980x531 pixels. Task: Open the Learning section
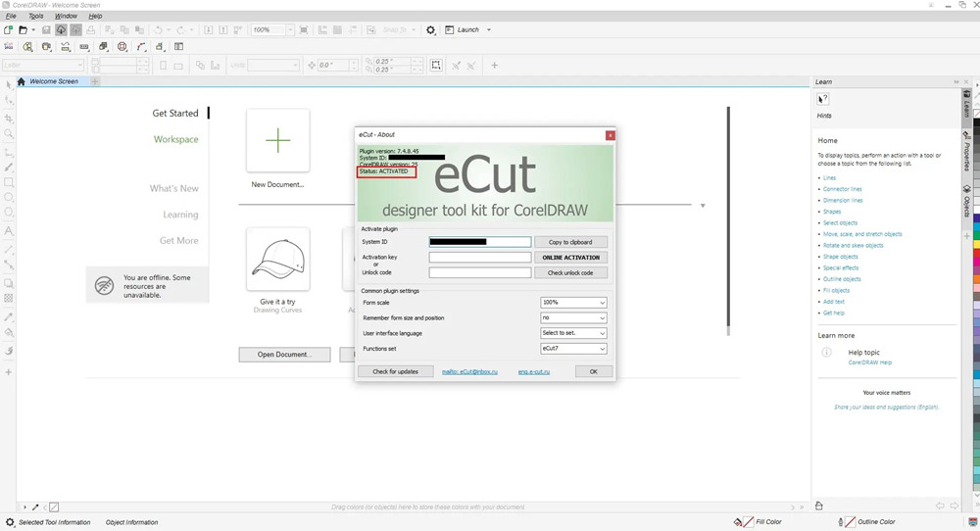(180, 215)
